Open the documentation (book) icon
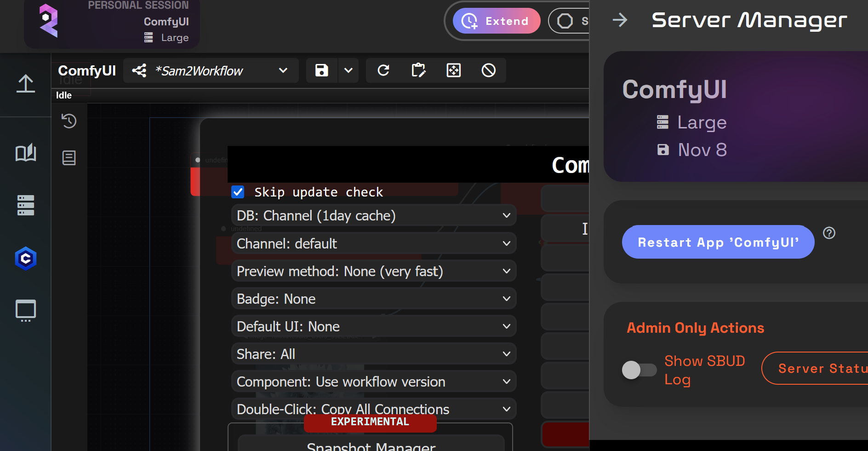 coord(25,153)
